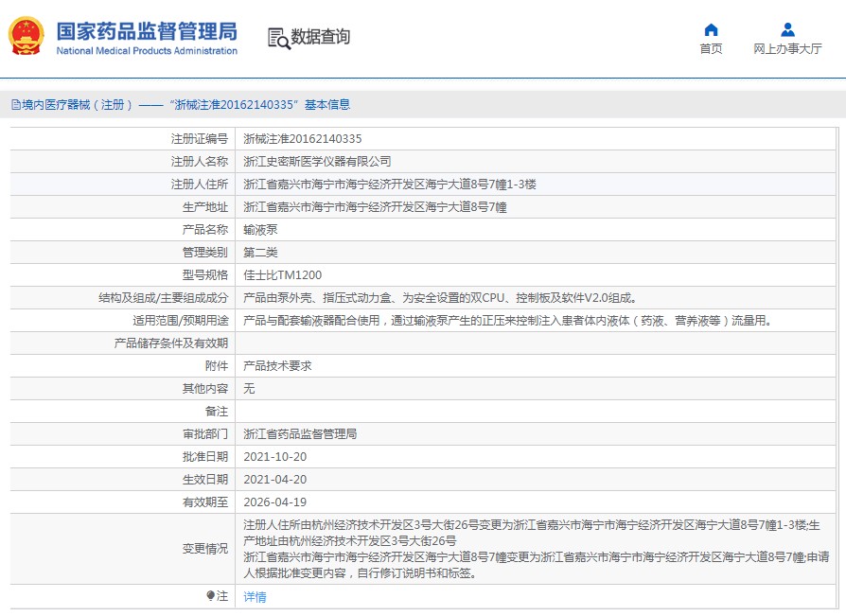The height and width of the screenshot is (616, 846).
Task: Select 生产地址 value ending 8号7幢
Action: (375, 206)
